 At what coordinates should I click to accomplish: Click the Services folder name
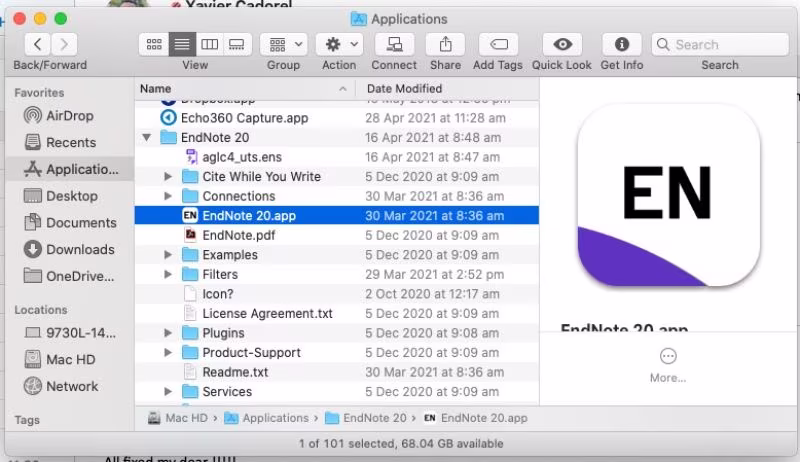pos(227,392)
